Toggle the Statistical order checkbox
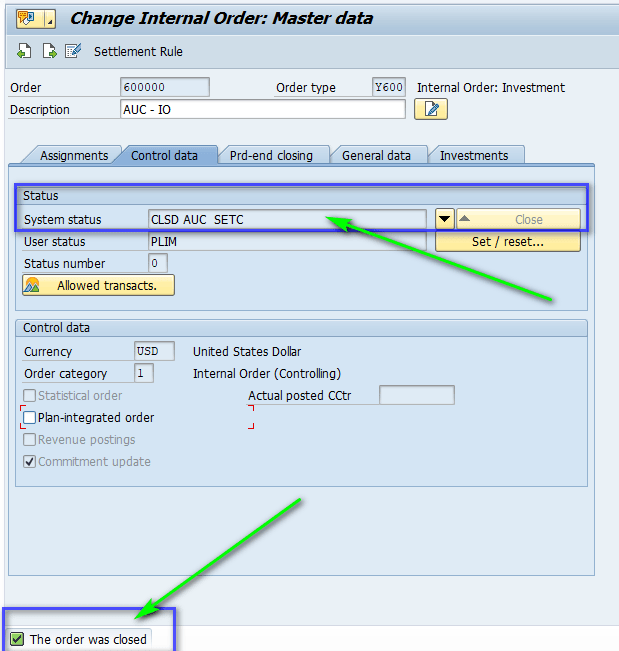 click(x=30, y=395)
